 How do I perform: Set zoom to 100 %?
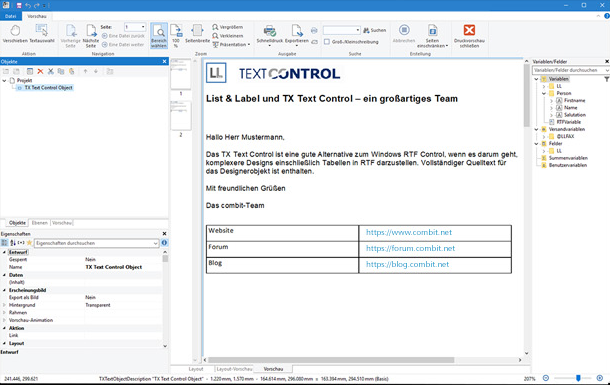[176, 36]
